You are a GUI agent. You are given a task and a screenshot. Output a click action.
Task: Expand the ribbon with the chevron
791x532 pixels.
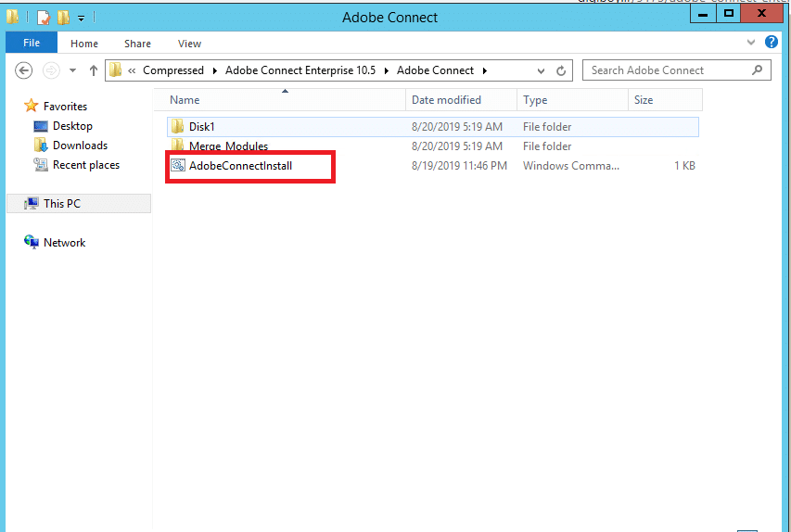tap(751, 43)
